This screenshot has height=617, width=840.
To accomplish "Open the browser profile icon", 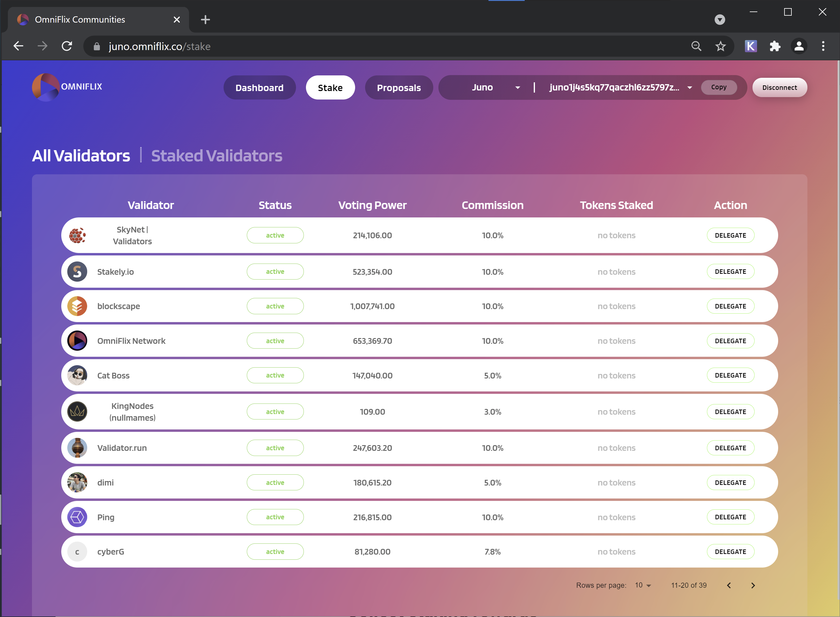I will tap(799, 46).
